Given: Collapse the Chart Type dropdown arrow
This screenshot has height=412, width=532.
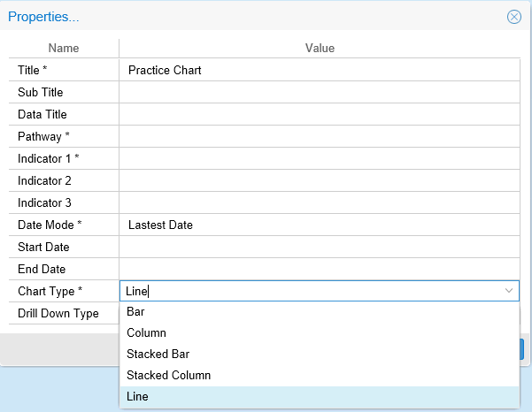Looking at the screenshot, I should click(x=508, y=291).
